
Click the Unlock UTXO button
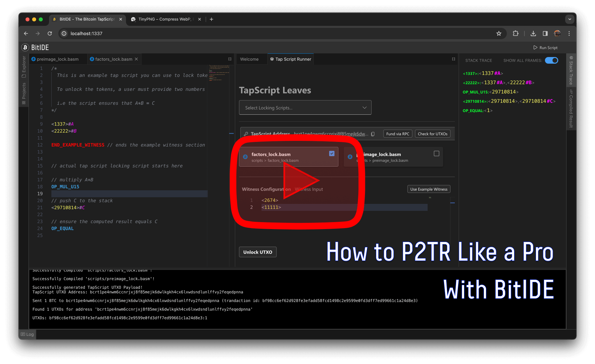tap(258, 252)
